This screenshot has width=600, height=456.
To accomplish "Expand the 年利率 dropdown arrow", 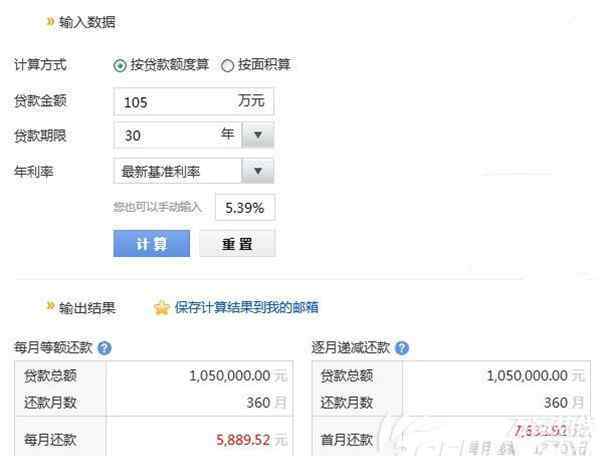I will pos(258,171).
